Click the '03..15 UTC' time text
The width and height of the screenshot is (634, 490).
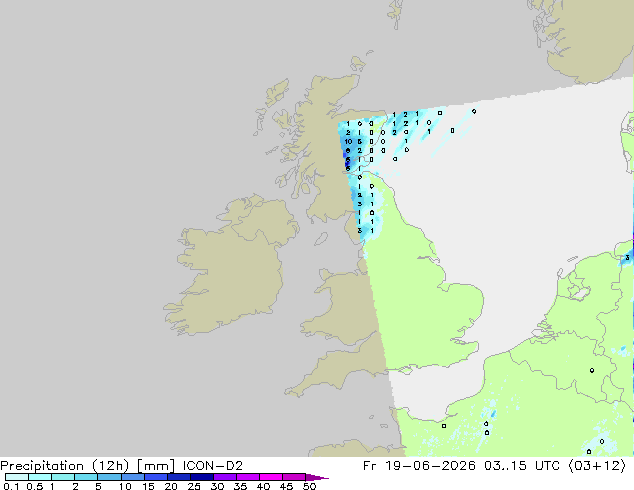(522, 466)
